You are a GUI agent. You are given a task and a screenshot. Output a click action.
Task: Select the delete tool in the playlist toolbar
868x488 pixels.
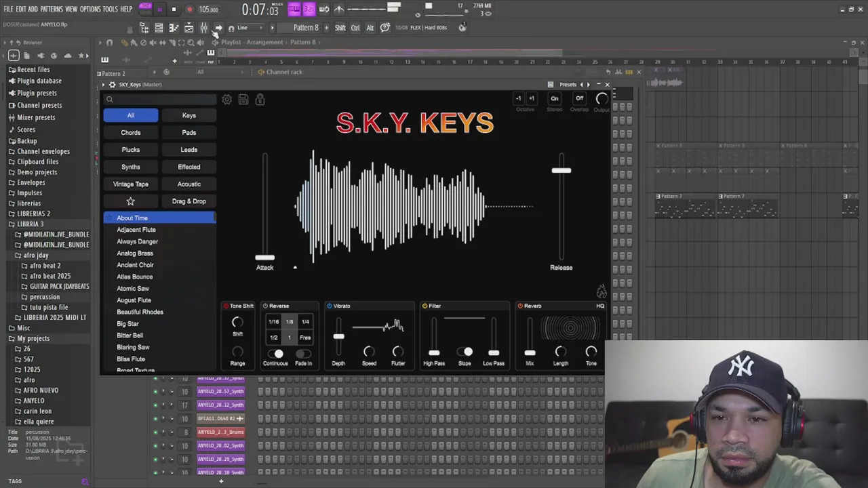coord(143,43)
